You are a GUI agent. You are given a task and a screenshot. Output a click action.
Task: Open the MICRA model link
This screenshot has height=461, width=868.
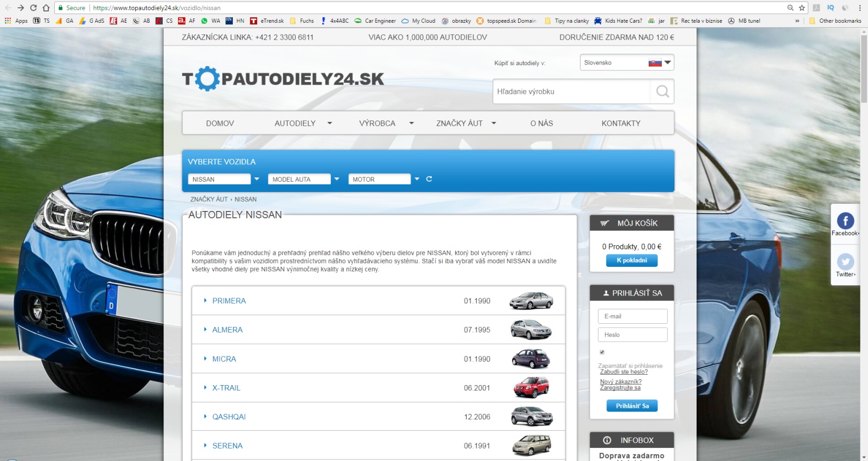point(224,359)
